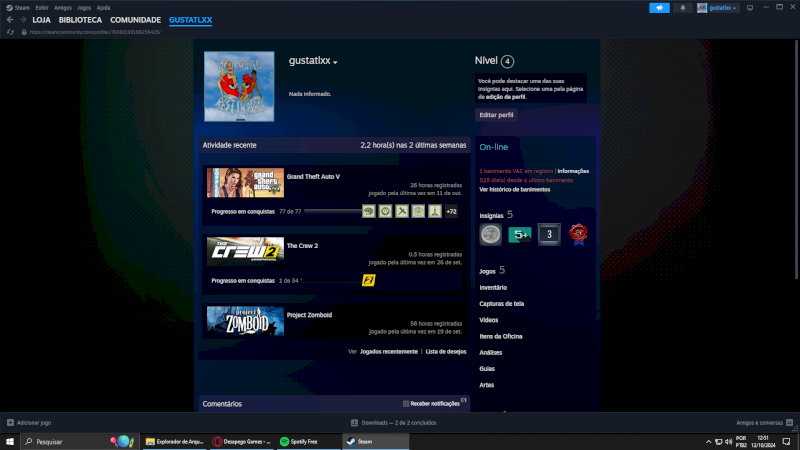This screenshot has height=450, width=800.
Task: Open the Inventário link
Action: pyautogui.click(x=493, y=288)
